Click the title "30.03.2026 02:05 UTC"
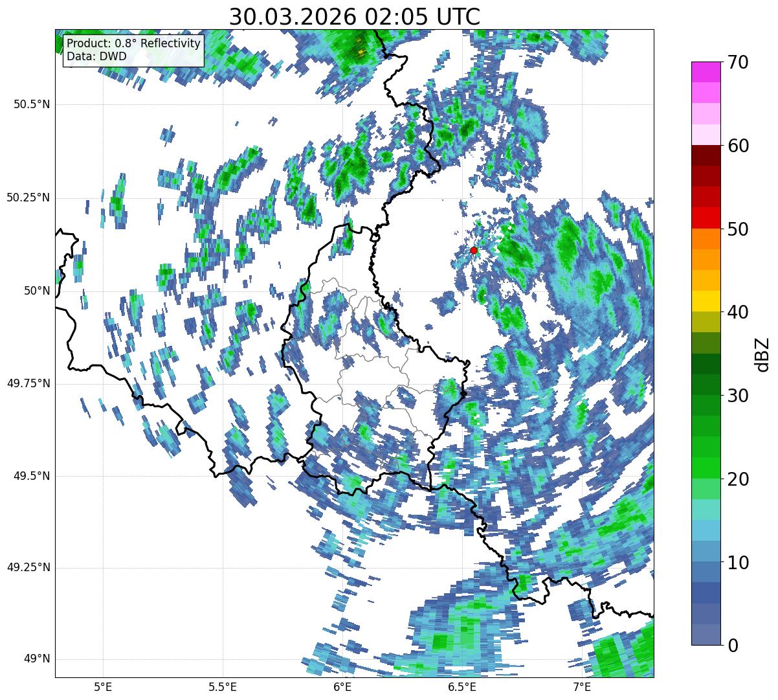 tap(355, 16)
